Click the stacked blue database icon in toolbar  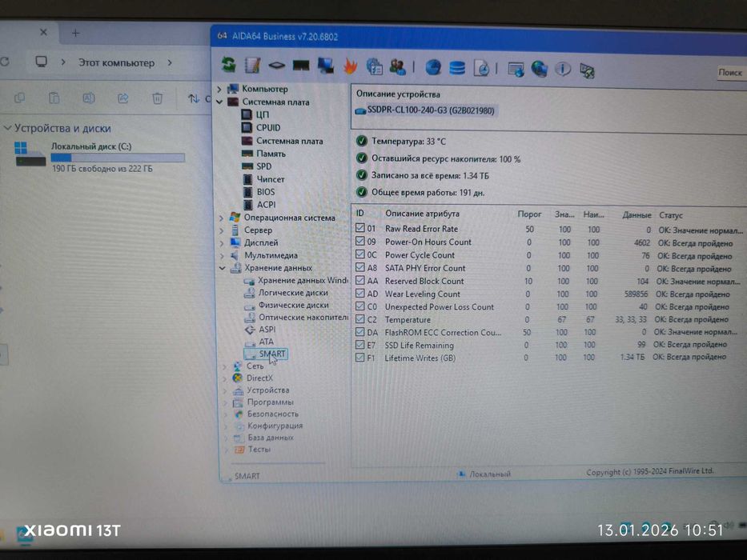pyautogui.click(x=457, y=68)
